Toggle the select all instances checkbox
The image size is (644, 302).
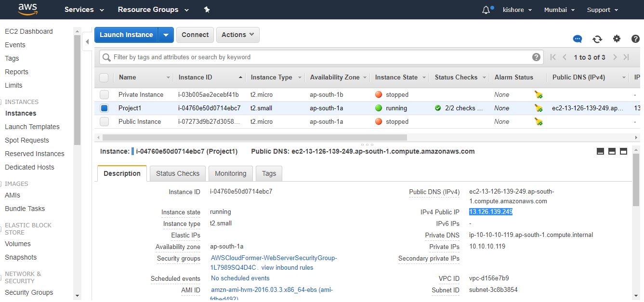(x=104, y=78)
